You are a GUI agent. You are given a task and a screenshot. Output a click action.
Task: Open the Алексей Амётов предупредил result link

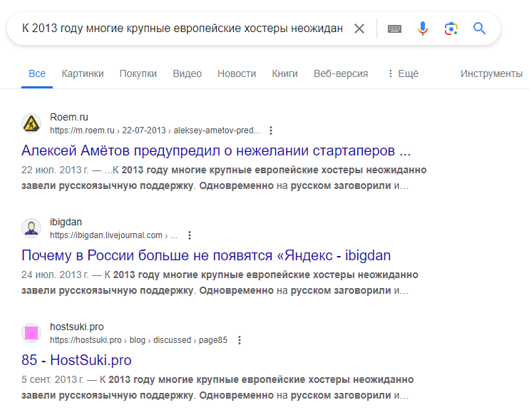coord(216,150)
